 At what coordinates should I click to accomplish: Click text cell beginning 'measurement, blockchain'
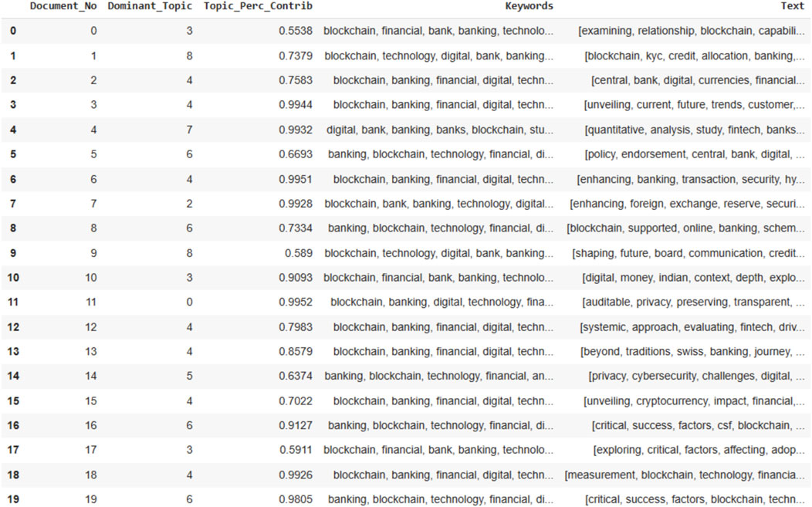pyautogui.click(x=685, y=475)
